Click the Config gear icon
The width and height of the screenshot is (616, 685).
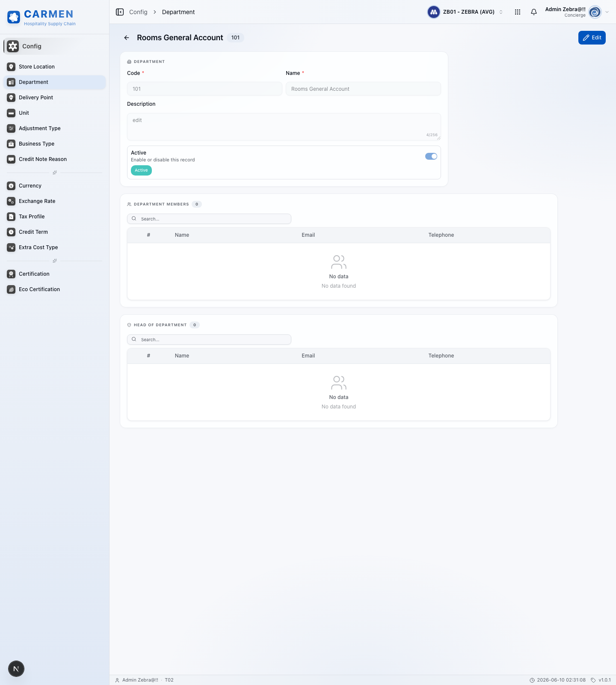click(x=13, y=46)
